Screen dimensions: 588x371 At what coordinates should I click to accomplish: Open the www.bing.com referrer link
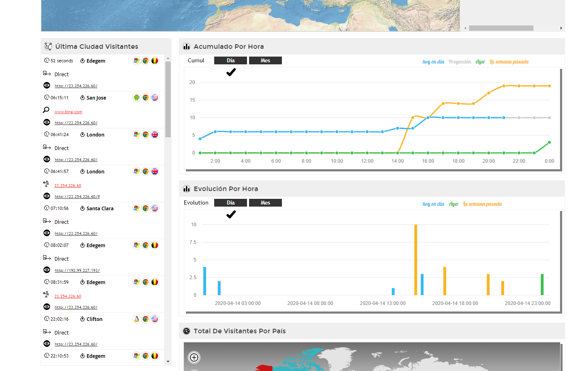click(68, 112)
